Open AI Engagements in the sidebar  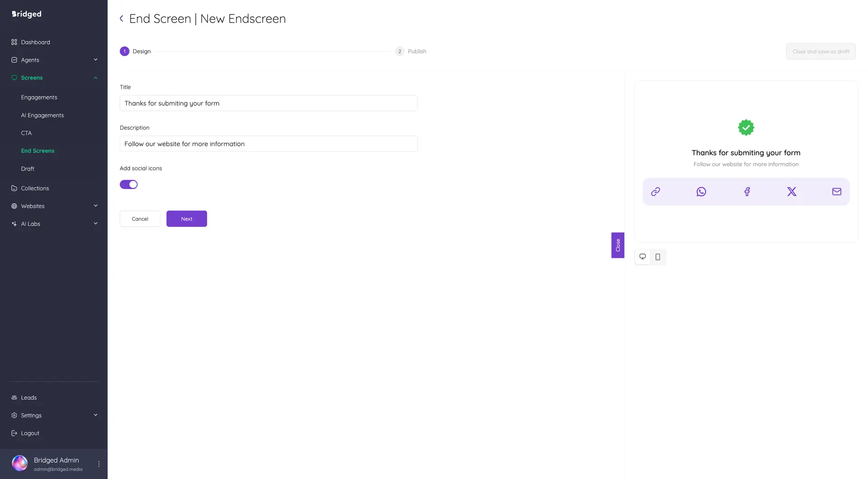pos(42,115)
